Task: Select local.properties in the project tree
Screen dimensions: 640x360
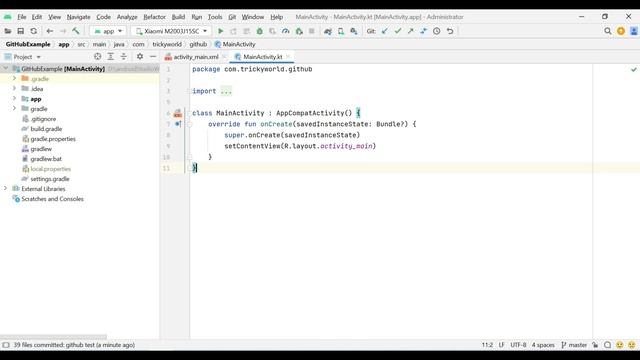Action: 51,169
